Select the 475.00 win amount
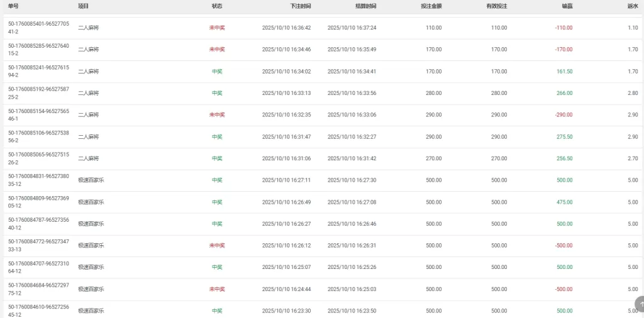Viewport: 644px width, 318px height. 564,202
